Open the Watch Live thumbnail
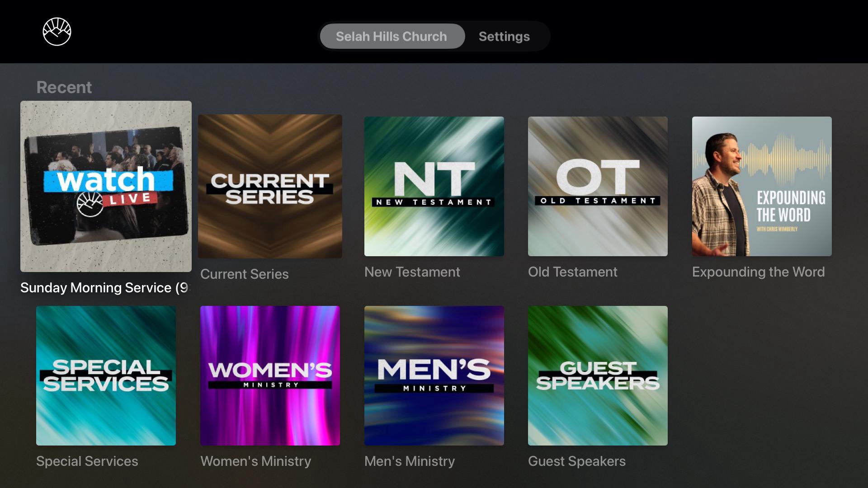 pyautogui.click(x=106, y=186)
